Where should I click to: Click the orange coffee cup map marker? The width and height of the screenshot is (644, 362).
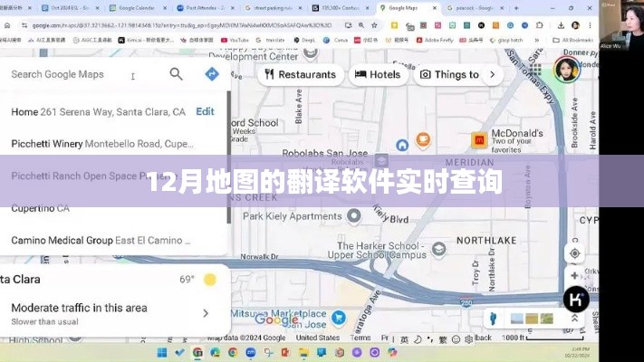point(423,139)
